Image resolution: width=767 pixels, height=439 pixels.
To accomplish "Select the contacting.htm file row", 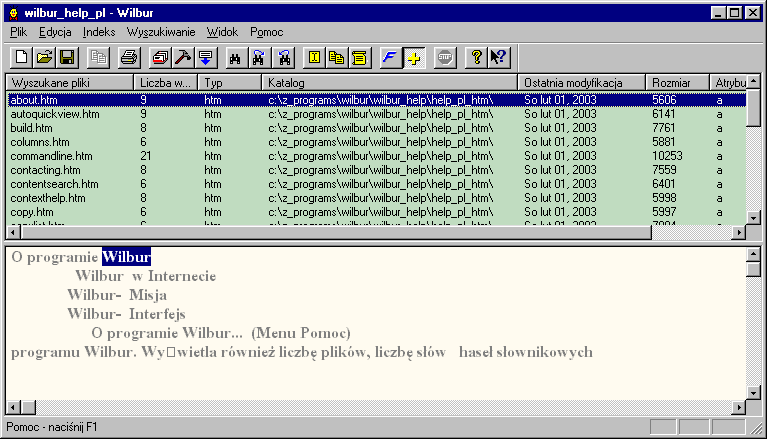I will [377, 170].
